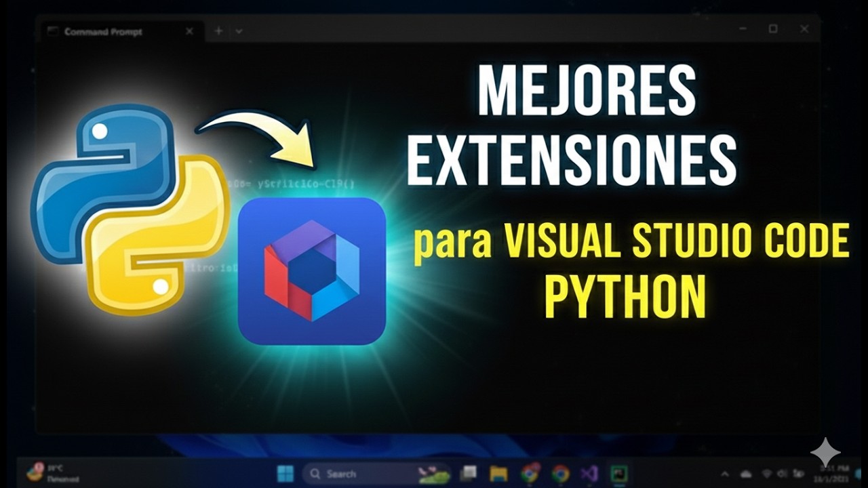The image size is (868, 488).
Task: Open the Chrome icon with red badge
Action: pyautogui.click(x=530, y=472)
